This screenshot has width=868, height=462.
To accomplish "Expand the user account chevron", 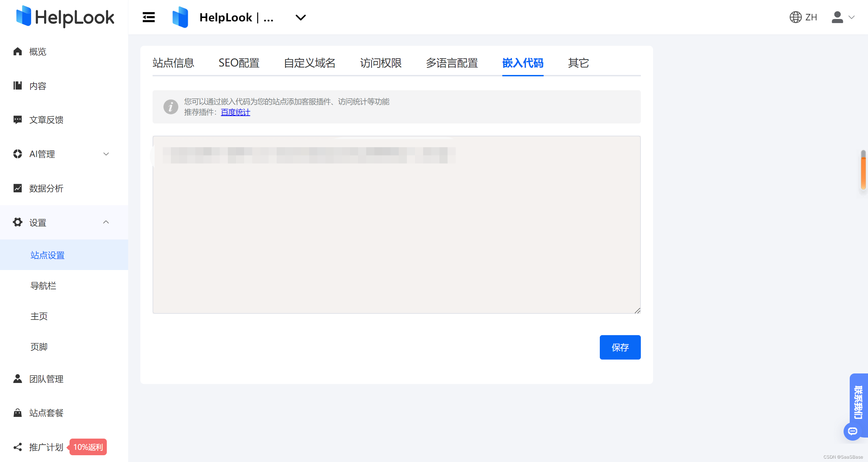I will [851, 17].
